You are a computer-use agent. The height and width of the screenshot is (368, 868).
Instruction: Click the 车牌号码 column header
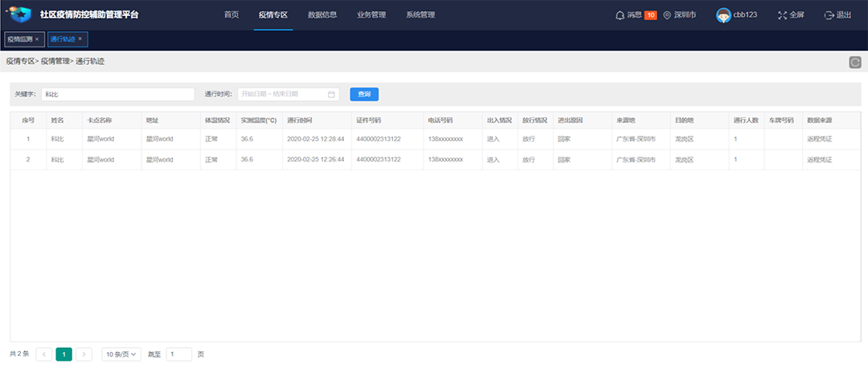782,120
